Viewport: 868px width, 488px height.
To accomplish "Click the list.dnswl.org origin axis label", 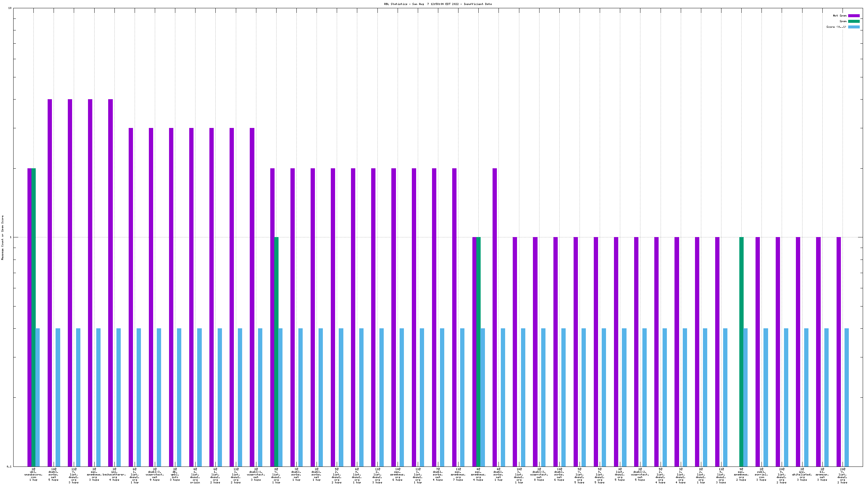I will [195, 475].
